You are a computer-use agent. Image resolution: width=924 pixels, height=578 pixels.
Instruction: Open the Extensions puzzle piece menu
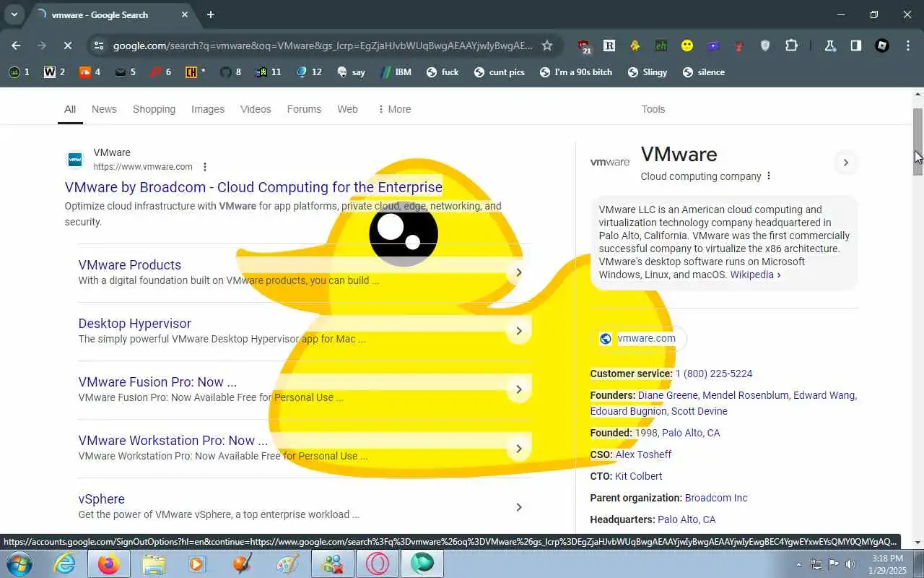tap(791, 46)
